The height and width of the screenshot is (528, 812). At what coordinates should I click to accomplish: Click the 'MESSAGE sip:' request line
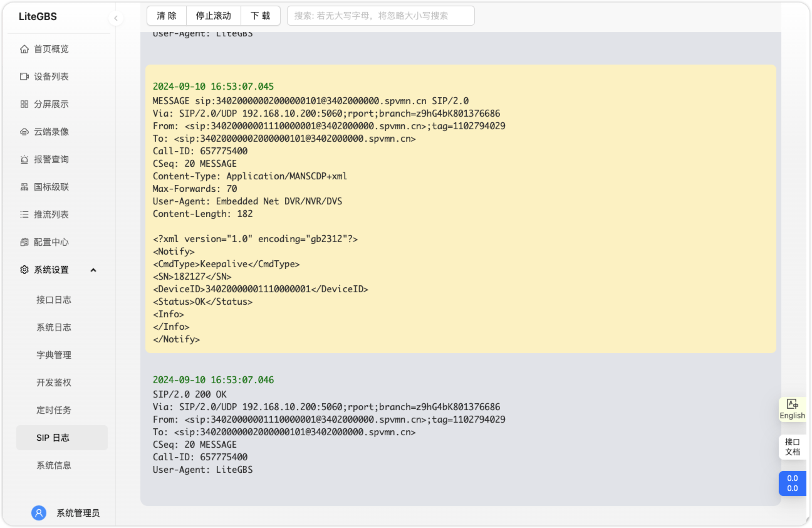pyautogui.click(x=311, y=101)
